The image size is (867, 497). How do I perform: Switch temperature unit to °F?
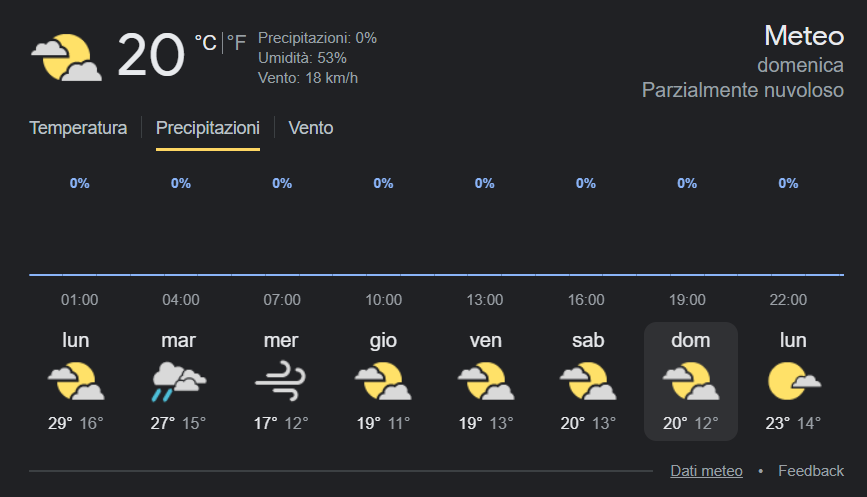tap(236, 42)
